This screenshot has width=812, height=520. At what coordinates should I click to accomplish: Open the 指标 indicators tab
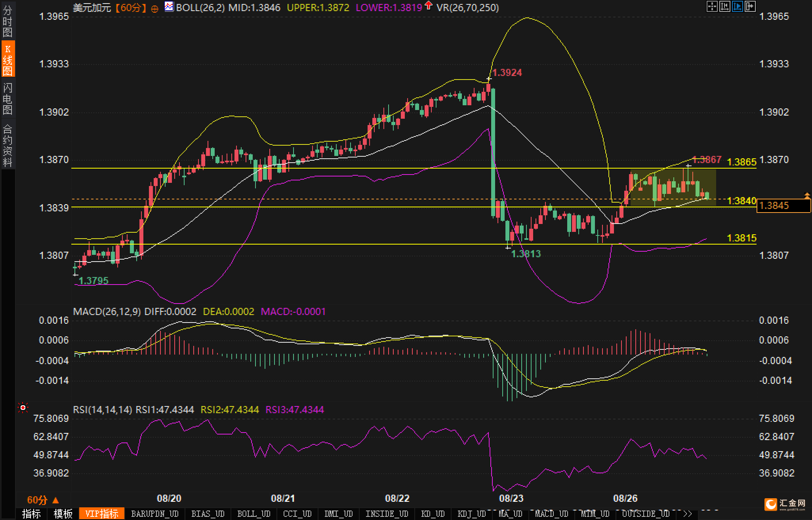(31, 514)
